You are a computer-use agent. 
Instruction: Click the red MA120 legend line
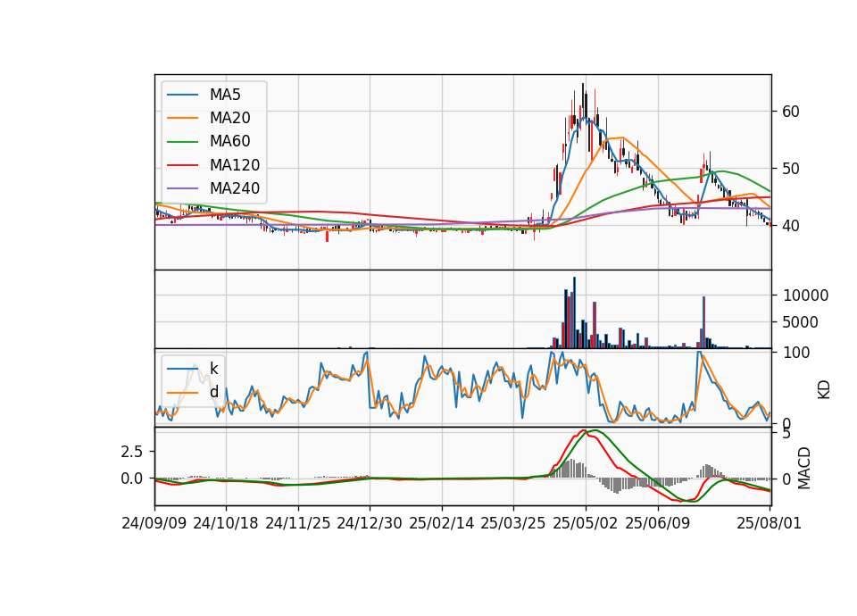[182, 165]
